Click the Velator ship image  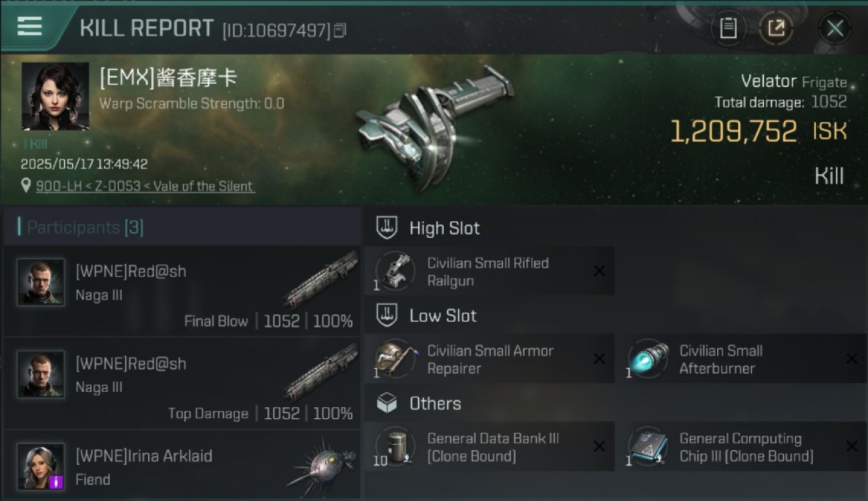431,127
